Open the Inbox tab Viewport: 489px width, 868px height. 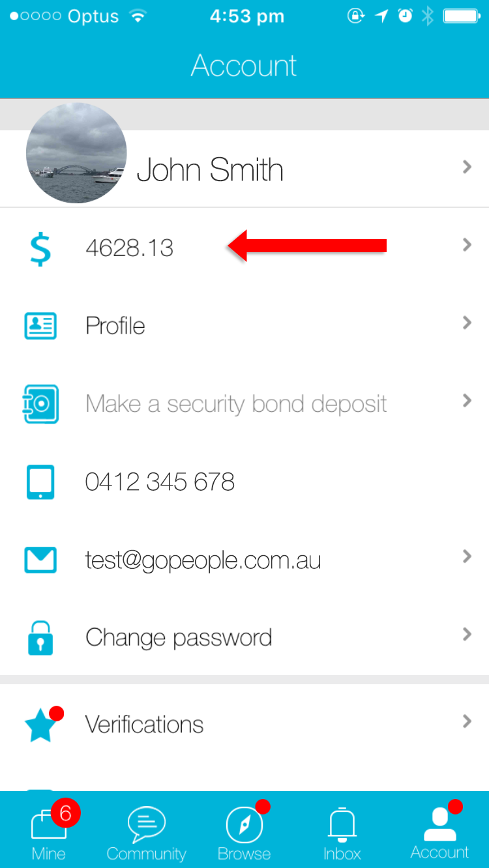click(342, 833)
